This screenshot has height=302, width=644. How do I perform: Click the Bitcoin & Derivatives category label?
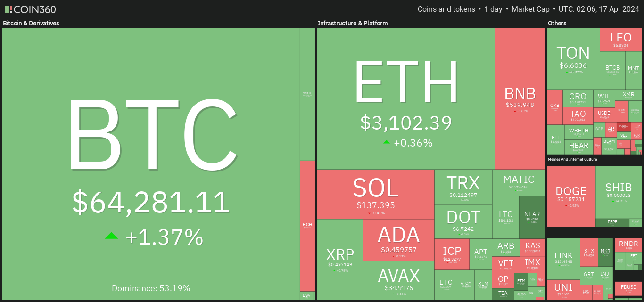(x=31, y=23)
